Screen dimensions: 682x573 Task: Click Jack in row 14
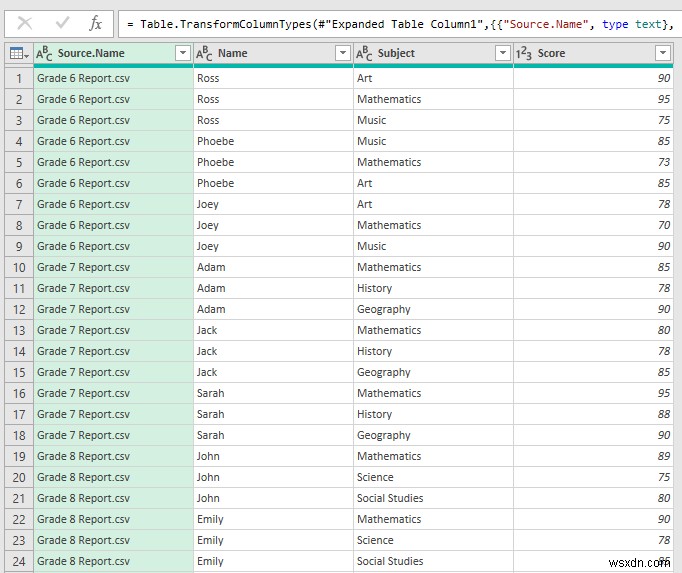[274, 352]
